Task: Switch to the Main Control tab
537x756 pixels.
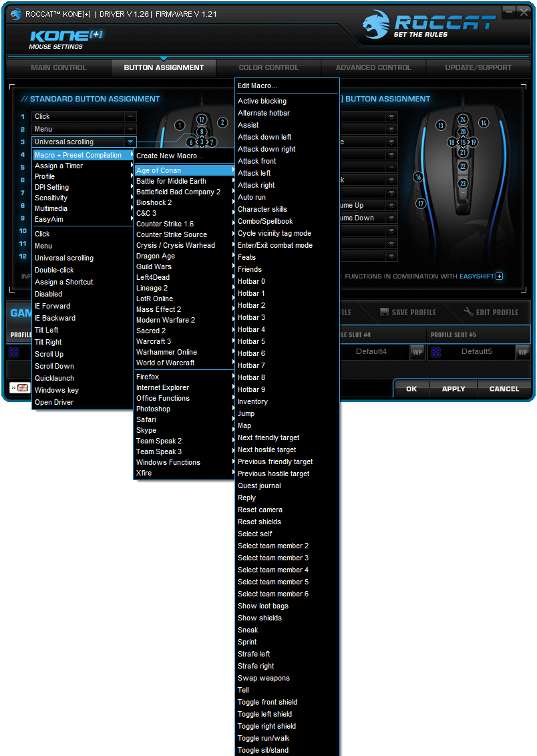Action: [x=59, y=67]
